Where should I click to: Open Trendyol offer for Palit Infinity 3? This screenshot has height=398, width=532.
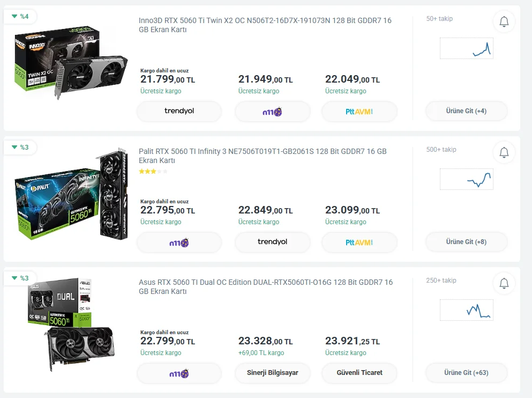coord(272,242)
